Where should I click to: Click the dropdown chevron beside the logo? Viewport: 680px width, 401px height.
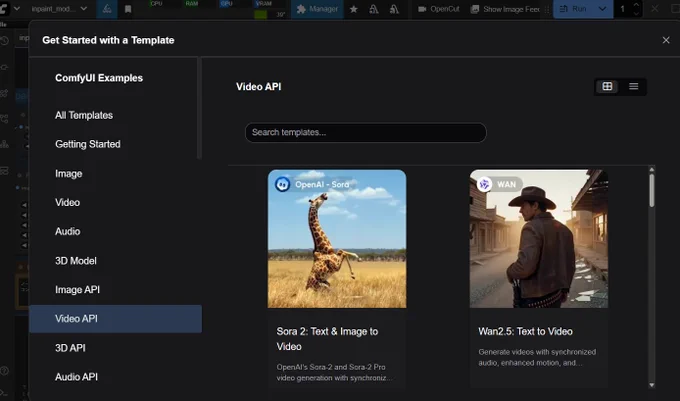pos(17,8)
